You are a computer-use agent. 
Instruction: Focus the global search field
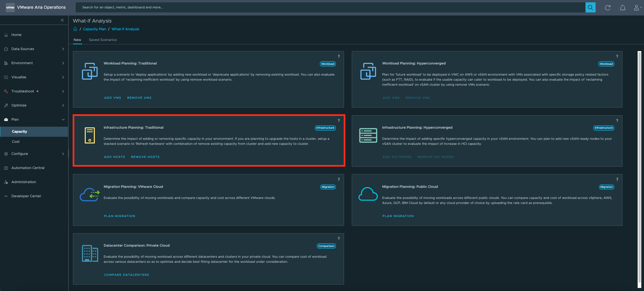pyautogui.click(x=330, y=7)
